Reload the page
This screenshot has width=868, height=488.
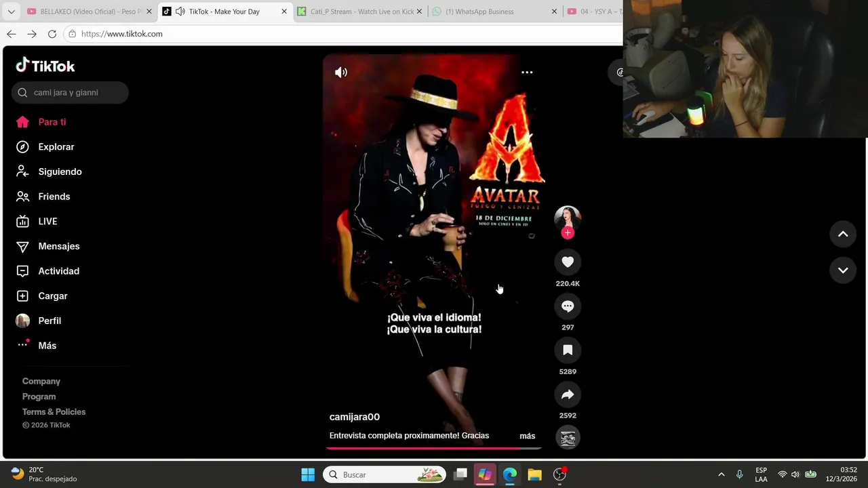pos(52,34)
